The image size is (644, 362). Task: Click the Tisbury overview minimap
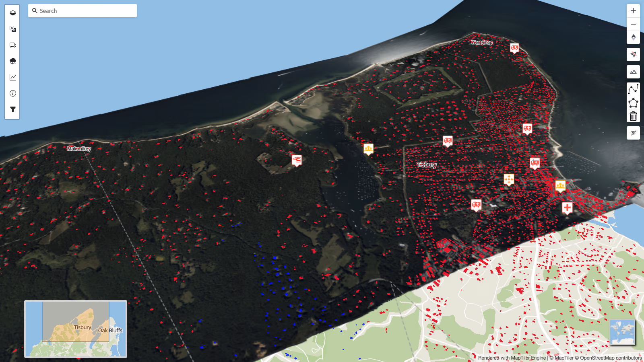click(x=76, y=329)
